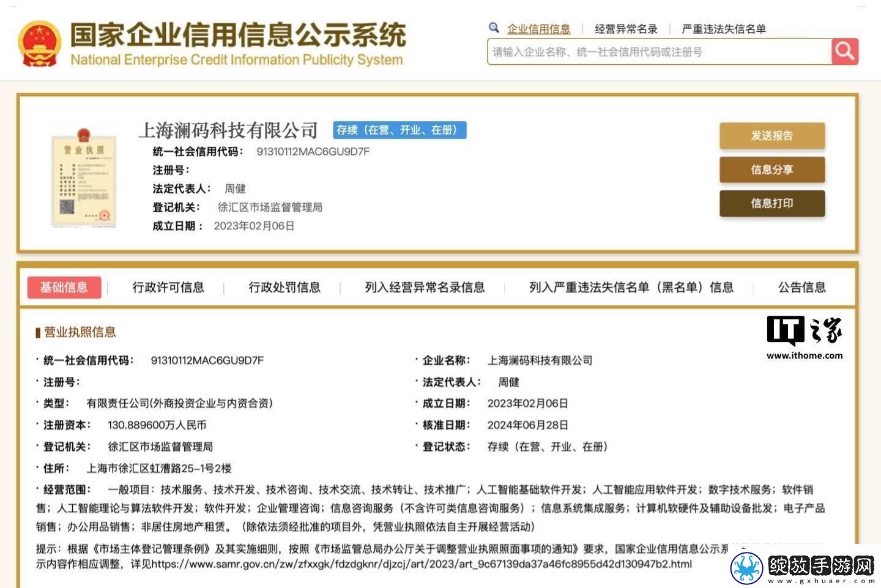Viewport: 881px width, 588px height.
Task: Switch to the 基础信息 tab
Action: [64, 287]
